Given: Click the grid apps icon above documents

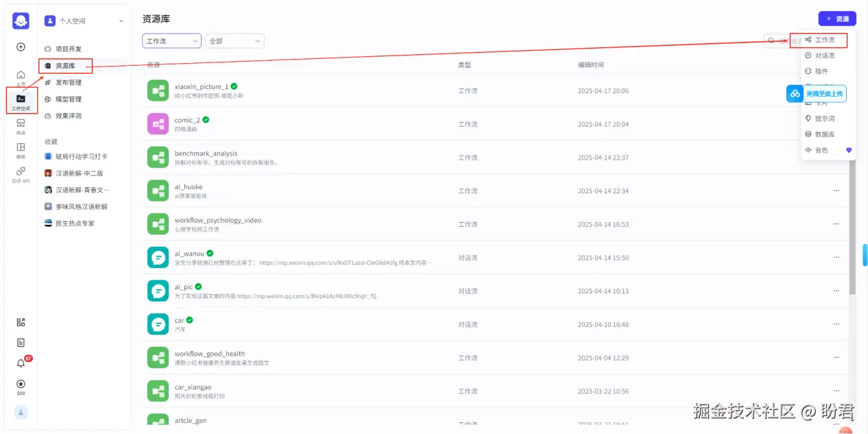Looking at the screenshot, I should (21, 322).
